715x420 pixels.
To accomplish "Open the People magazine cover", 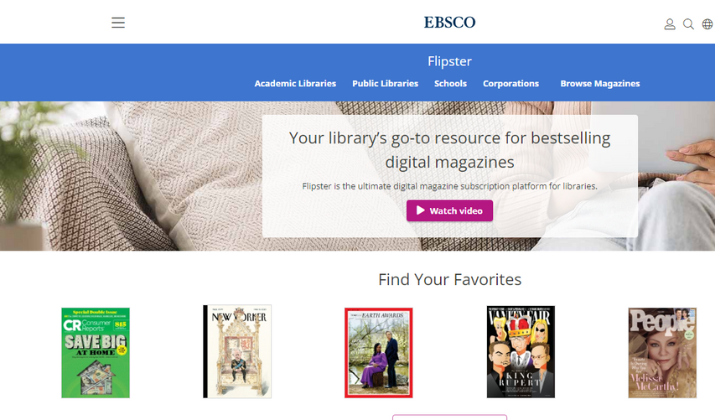I will (663, 353).
